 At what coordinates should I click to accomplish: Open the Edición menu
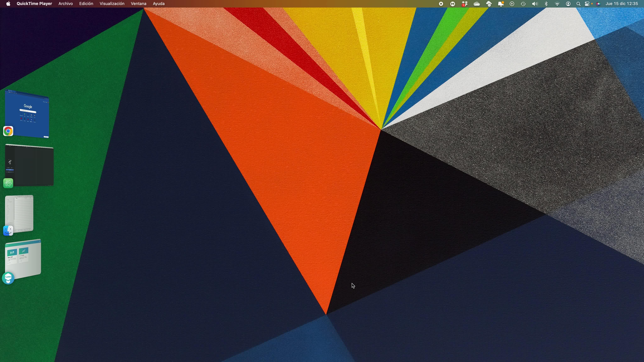[x=86, y=4]
